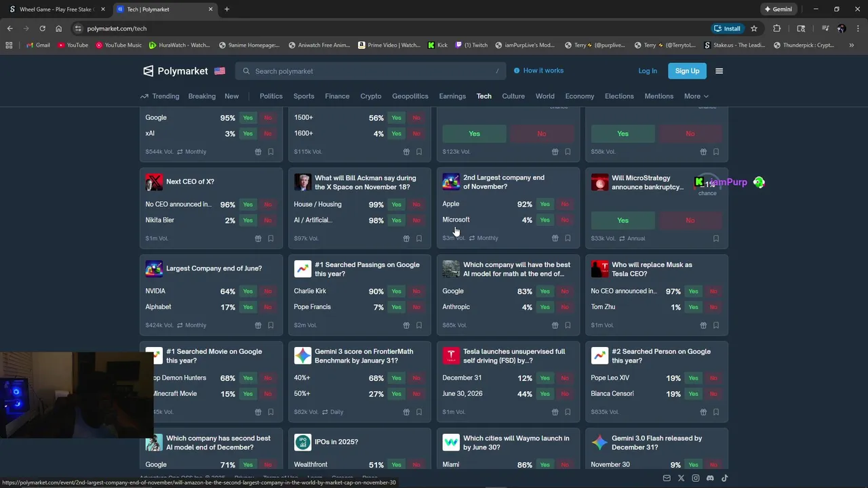
Task: Bookmark the Tesla unsupervised FSD market
Action: 568,412
